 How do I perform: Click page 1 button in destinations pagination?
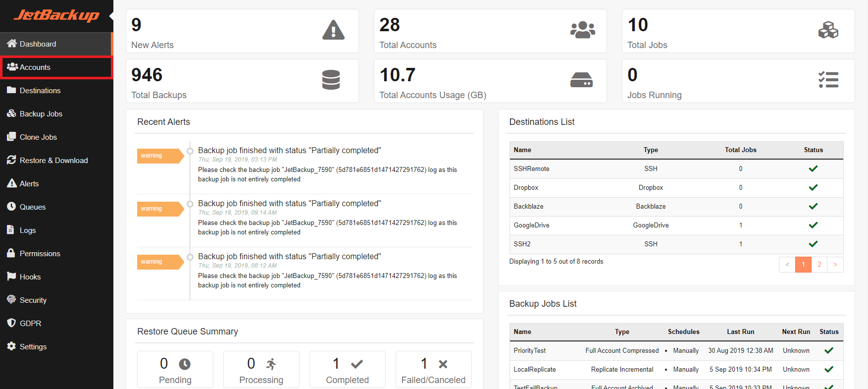pos(803,264)
